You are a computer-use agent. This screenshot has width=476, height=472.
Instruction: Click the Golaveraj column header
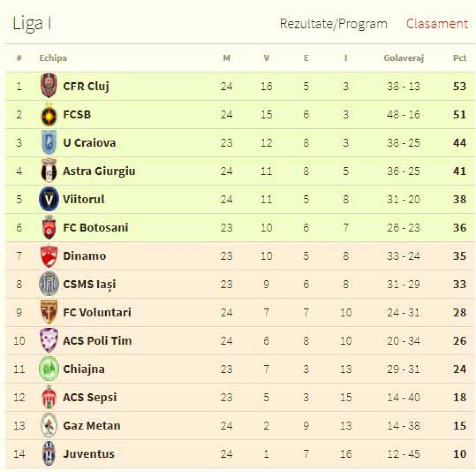403,58
